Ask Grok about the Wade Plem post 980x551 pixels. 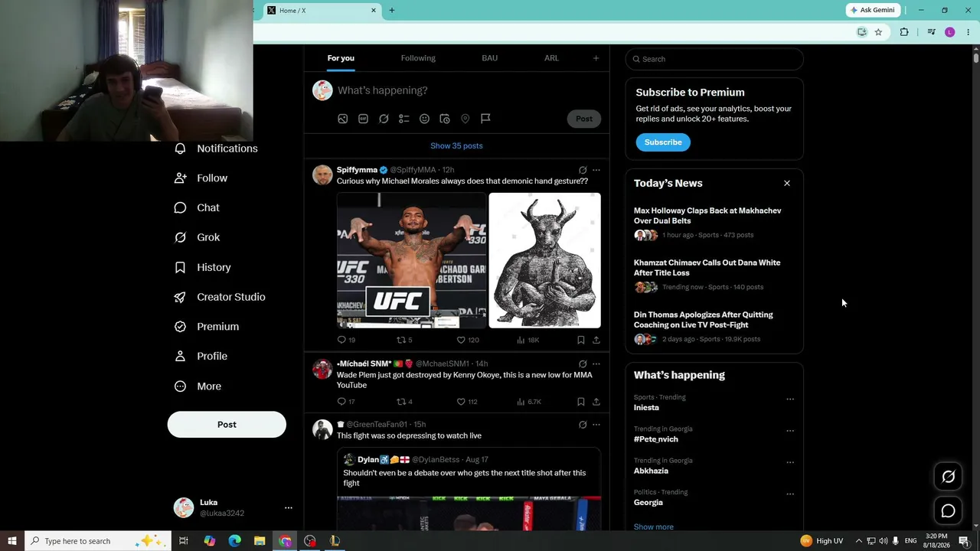(x=583, y=364)
